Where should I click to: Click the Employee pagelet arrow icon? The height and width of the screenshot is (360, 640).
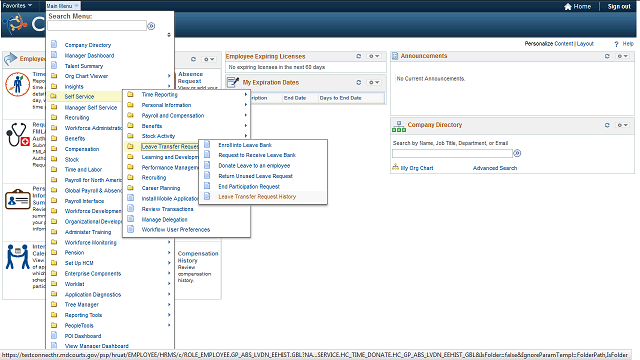[x=10, y=59]
